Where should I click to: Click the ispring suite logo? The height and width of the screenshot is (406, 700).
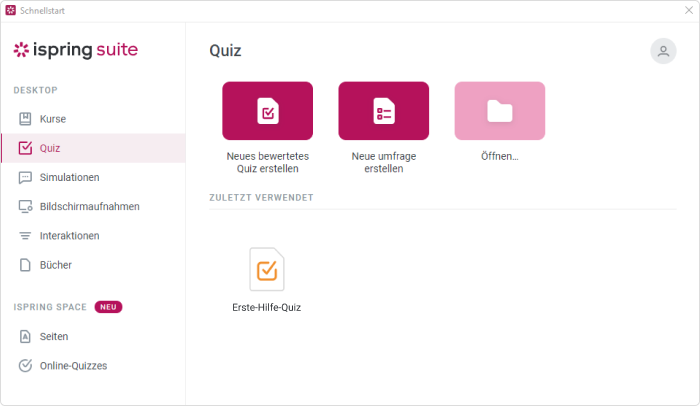coord(75,50)
